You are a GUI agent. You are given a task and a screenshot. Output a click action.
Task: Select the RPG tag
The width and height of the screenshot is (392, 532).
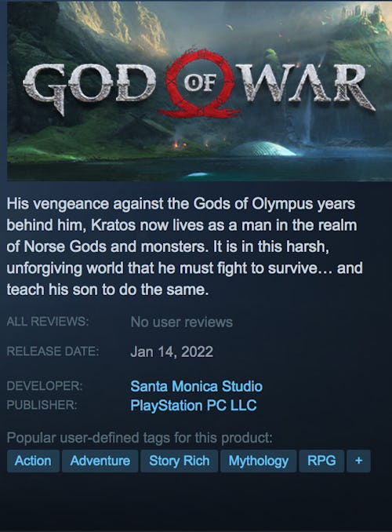pos(321,461)
